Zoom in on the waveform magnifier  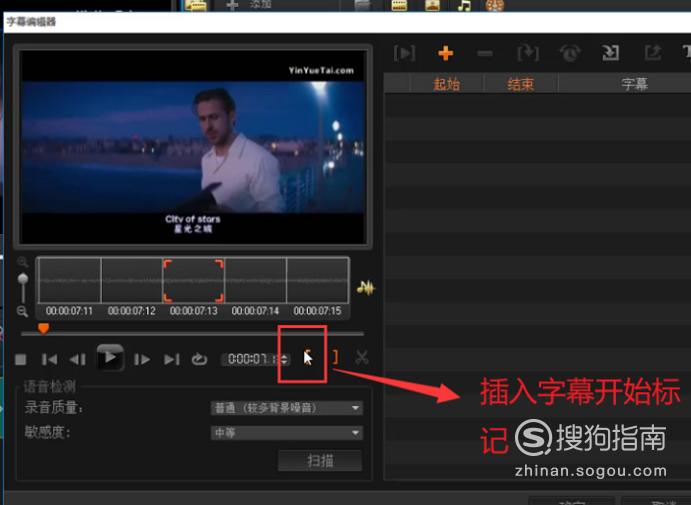point(22,263)
